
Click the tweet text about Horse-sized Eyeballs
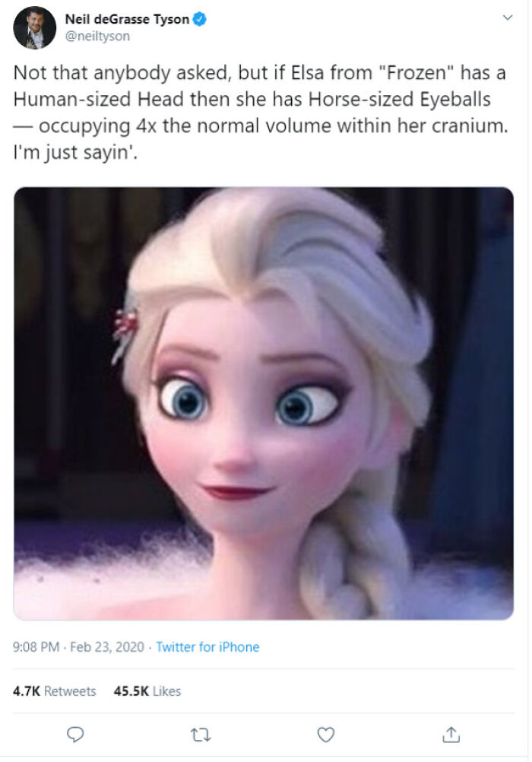[261, 113]
